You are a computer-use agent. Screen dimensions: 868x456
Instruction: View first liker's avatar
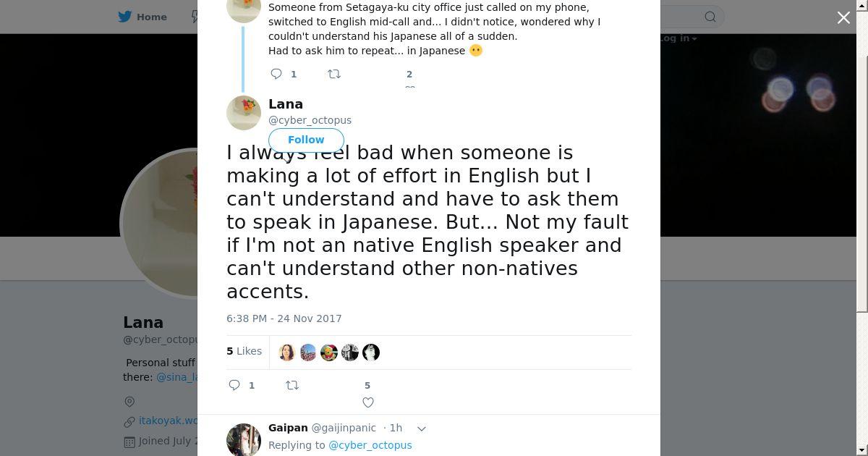coord(287,352)
